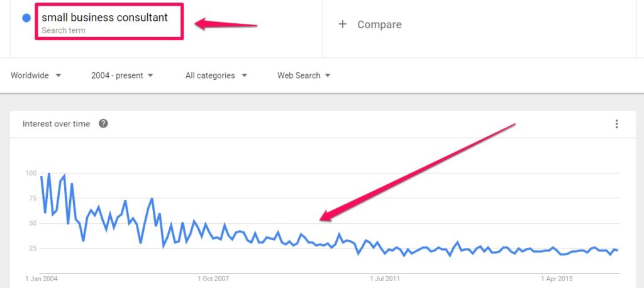The image size is (644, 288).
Task: Open the three-dot chart options menu
Action: [x=616, y=124]
